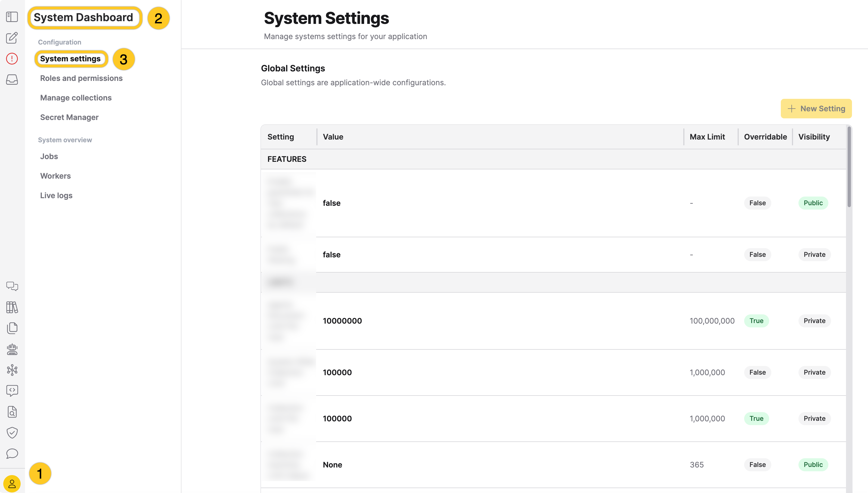Select the compose/edit icon in sidebar

(12, 38)
